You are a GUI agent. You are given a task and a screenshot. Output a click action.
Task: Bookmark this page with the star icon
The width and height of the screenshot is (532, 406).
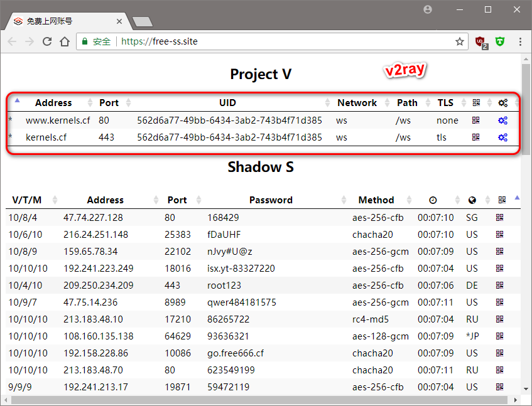tap(459, 41)
